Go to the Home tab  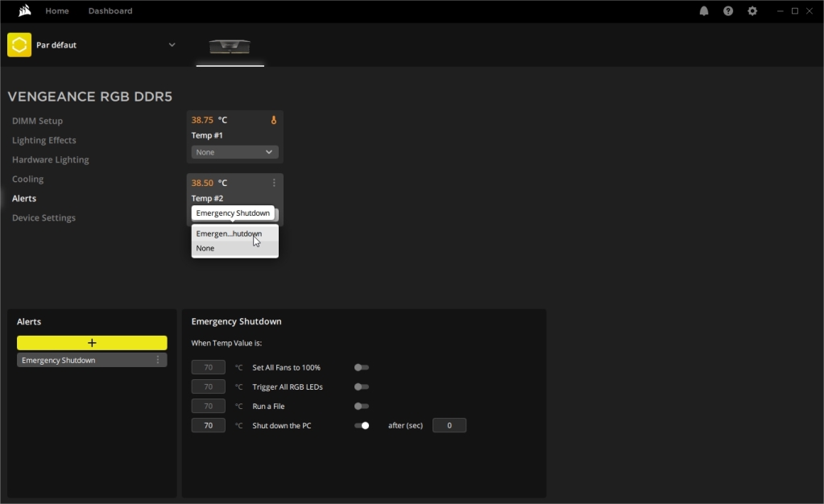(x=56, y=11)
